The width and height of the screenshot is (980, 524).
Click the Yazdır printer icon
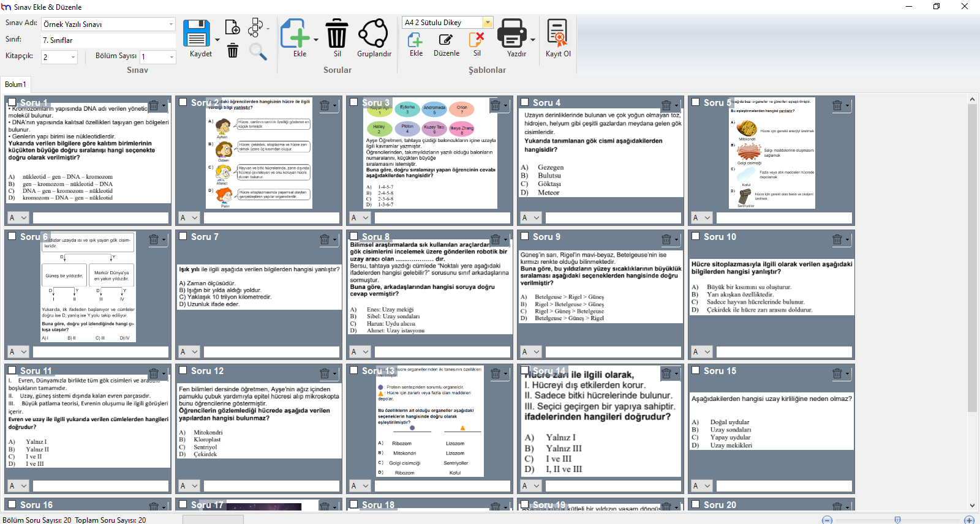point(511,33)
